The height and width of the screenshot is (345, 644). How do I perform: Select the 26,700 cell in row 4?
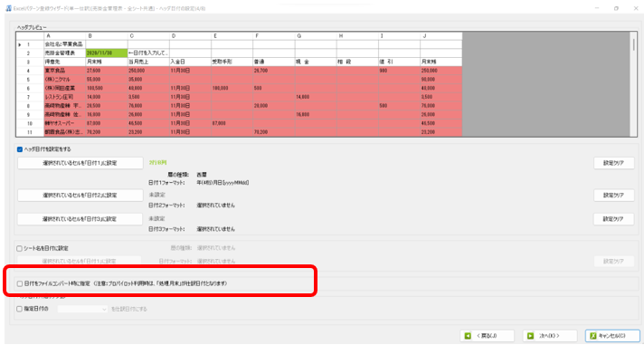pos(274,71)
